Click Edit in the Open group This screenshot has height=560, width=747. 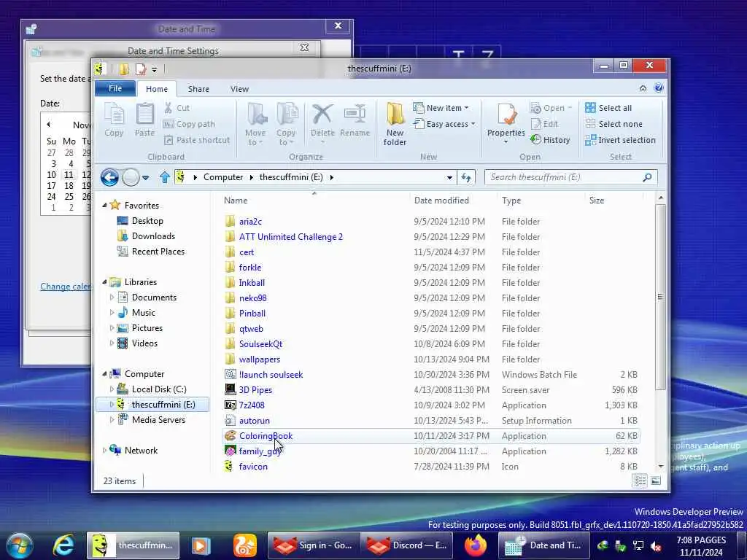coord(544,124)
